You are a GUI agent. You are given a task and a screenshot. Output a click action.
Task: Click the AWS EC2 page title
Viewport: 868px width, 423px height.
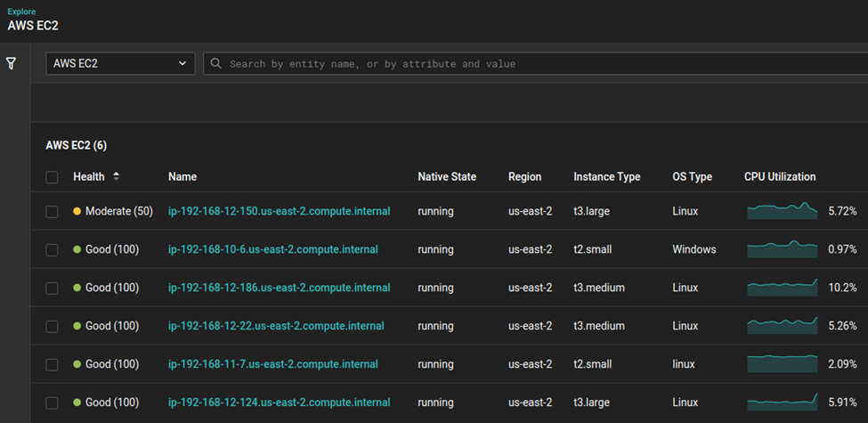pyautogui.click(x=33, y=26)
